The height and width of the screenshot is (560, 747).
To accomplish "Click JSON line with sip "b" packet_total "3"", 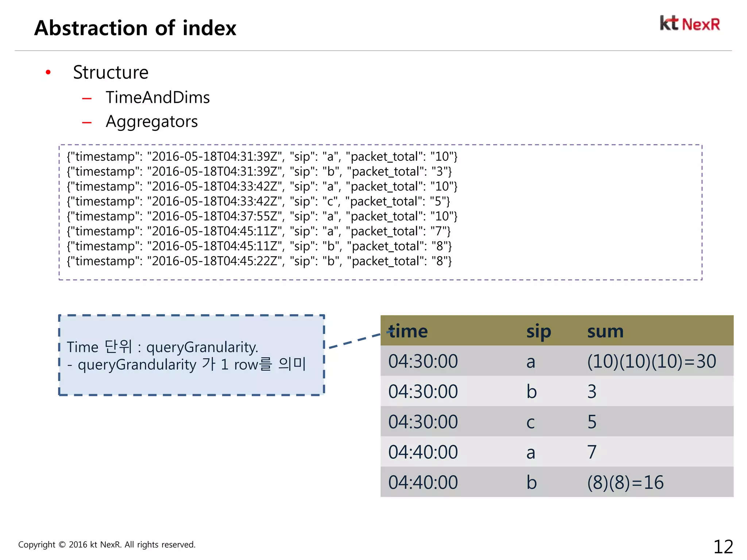I will click(x=259, y=171).
